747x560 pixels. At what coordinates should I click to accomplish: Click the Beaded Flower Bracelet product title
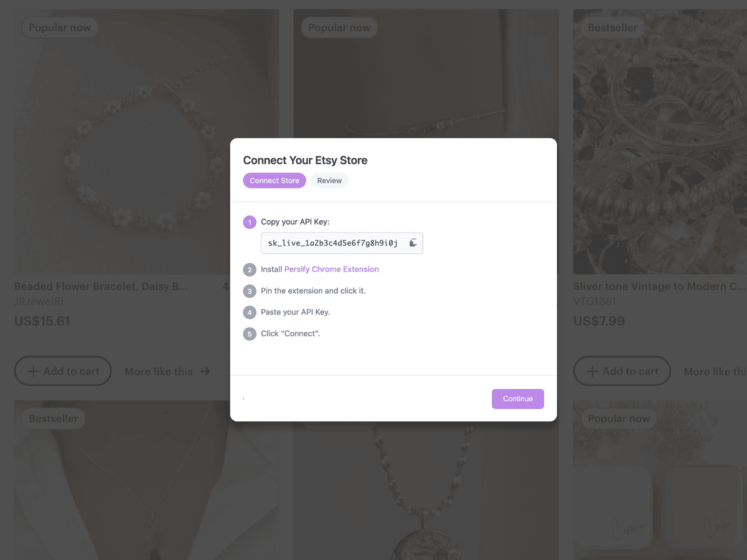[x=101, y=287]
